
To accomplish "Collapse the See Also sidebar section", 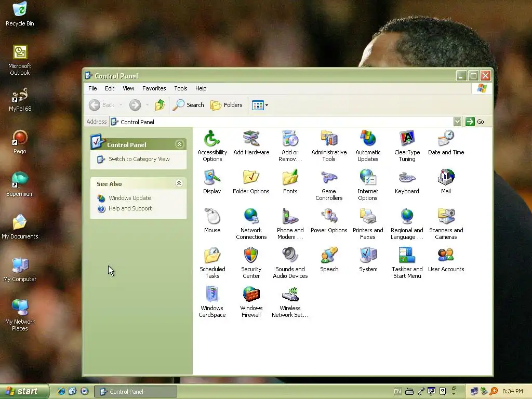I will pos(179,183).
